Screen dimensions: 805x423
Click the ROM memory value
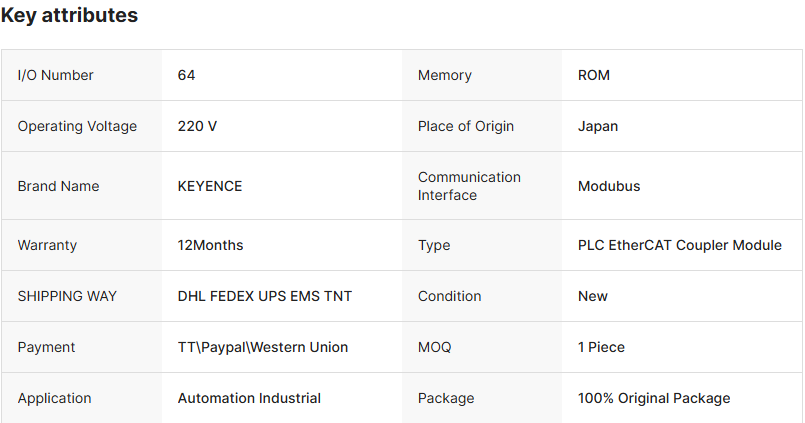pos(594,75)
